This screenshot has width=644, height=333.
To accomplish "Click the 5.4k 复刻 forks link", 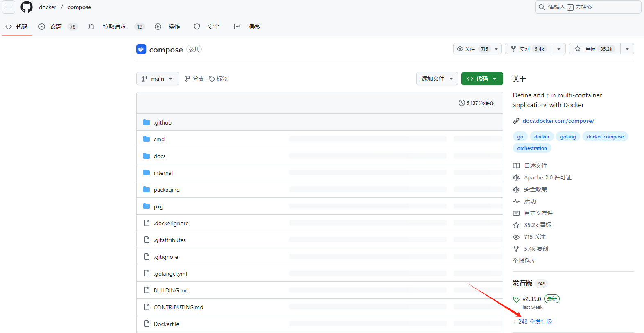I will click(x=536, y=249).
